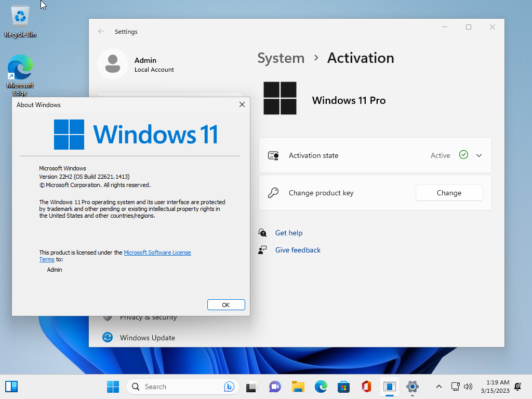Open volume tray icon
Screen dimensions: 532x399
pos(468,387)
